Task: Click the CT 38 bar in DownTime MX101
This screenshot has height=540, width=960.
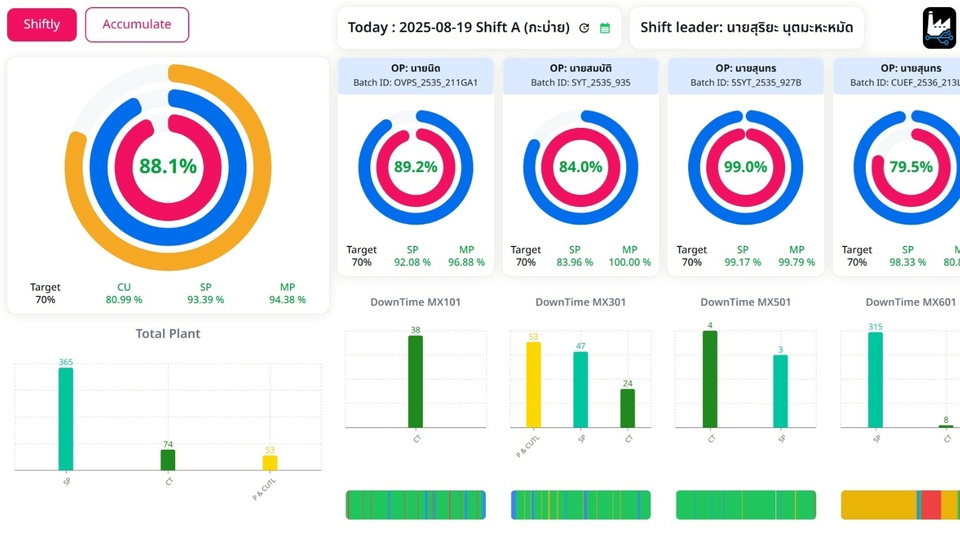Action: tap(415, 381)
